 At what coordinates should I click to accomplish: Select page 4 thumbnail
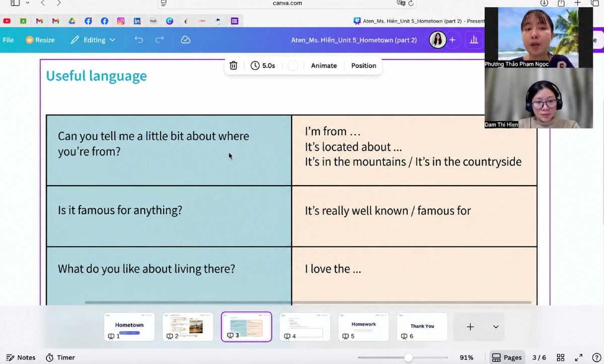click(x=305, y=327)
